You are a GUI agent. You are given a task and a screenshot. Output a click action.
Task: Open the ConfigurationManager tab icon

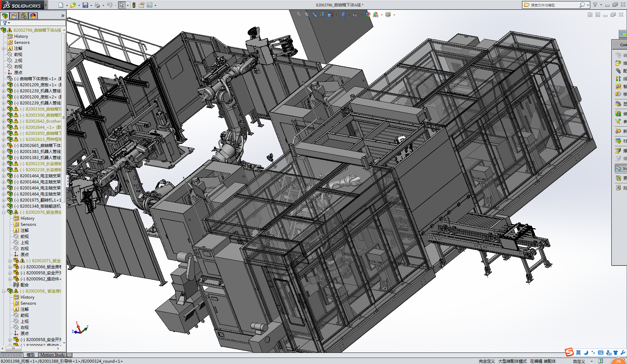click(x=24, y=16)
